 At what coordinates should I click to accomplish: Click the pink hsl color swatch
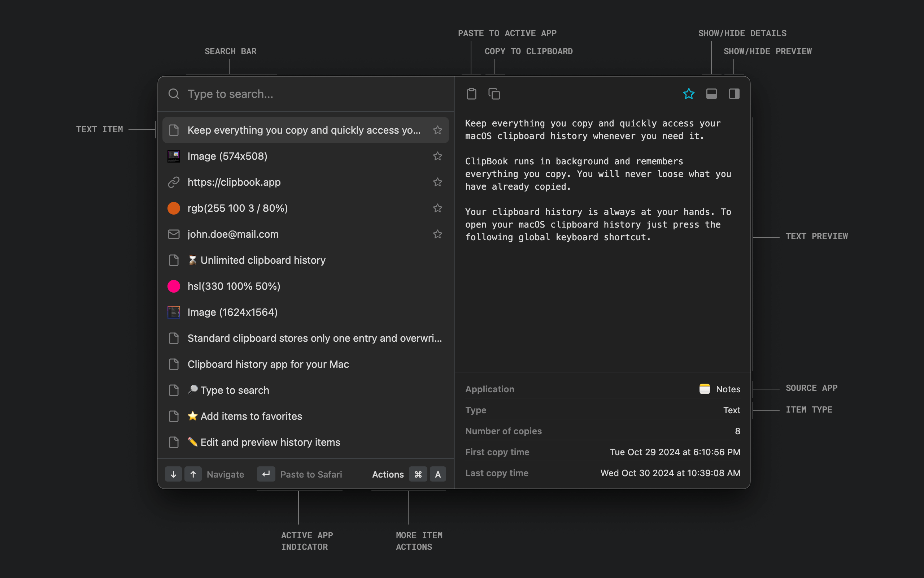(x=174, y=286)
